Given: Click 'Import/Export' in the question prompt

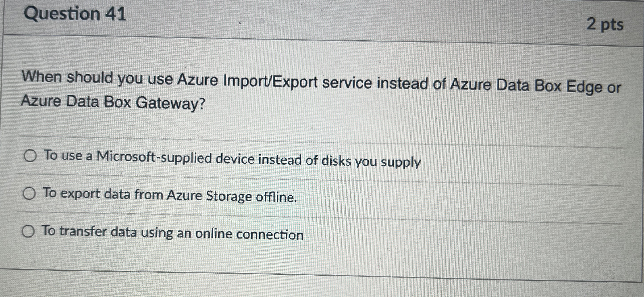Looking at the screenshot, I should [x=270, y=82].
